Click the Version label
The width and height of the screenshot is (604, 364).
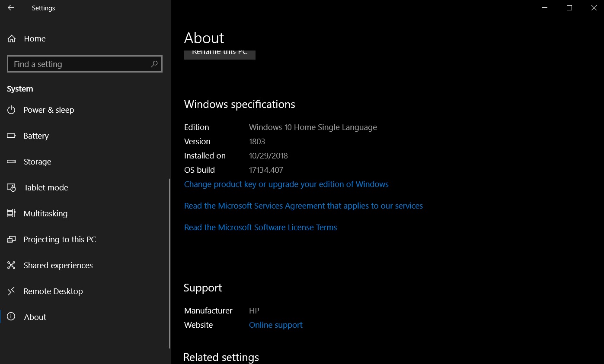point(197,142)
